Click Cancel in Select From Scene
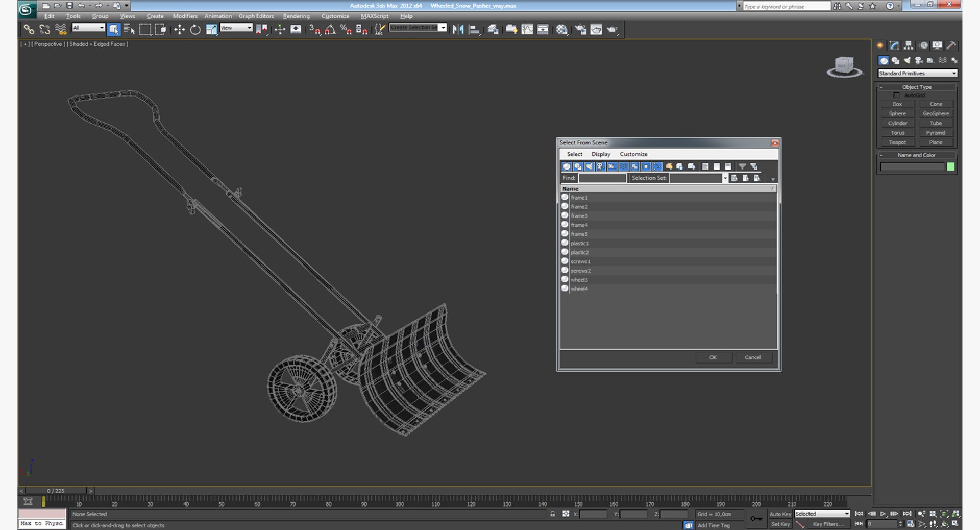This screenshot has height=530, width=980. coord(753,357)
